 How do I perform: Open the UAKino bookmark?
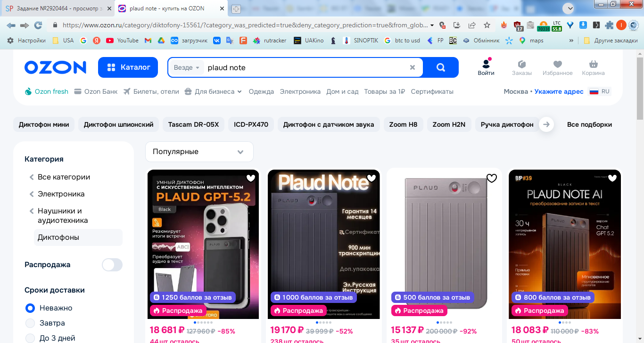coord(309,41)
